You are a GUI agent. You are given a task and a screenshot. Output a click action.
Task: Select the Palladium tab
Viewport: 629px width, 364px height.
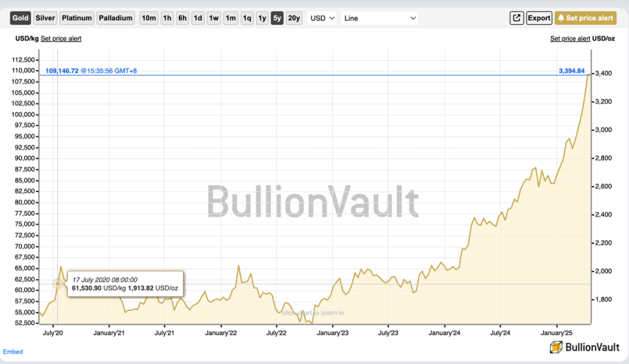tap(115, 18)
